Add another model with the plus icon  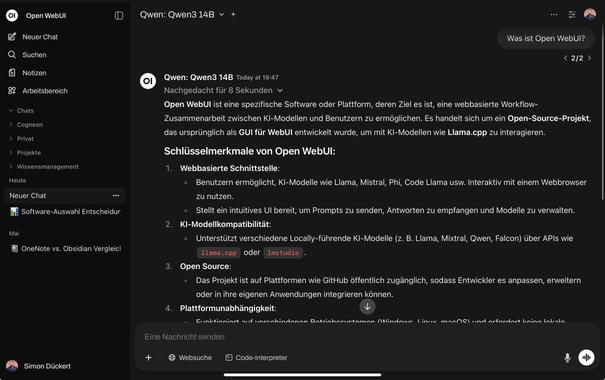(233, 14)
